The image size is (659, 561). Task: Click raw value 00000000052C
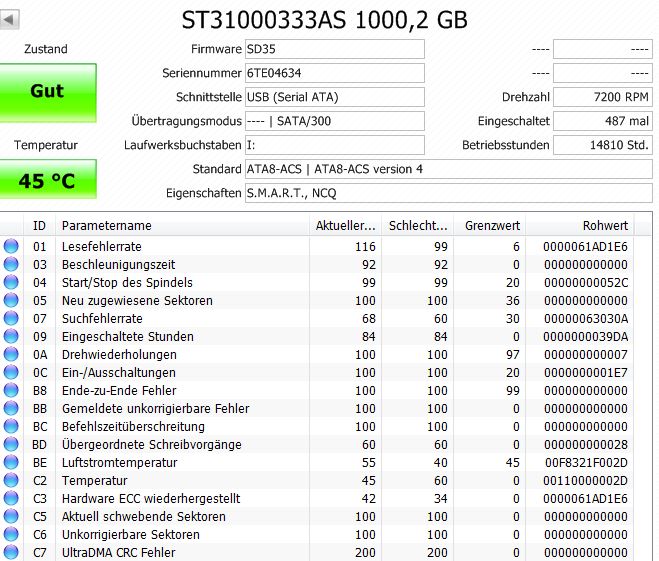[586, 282]
